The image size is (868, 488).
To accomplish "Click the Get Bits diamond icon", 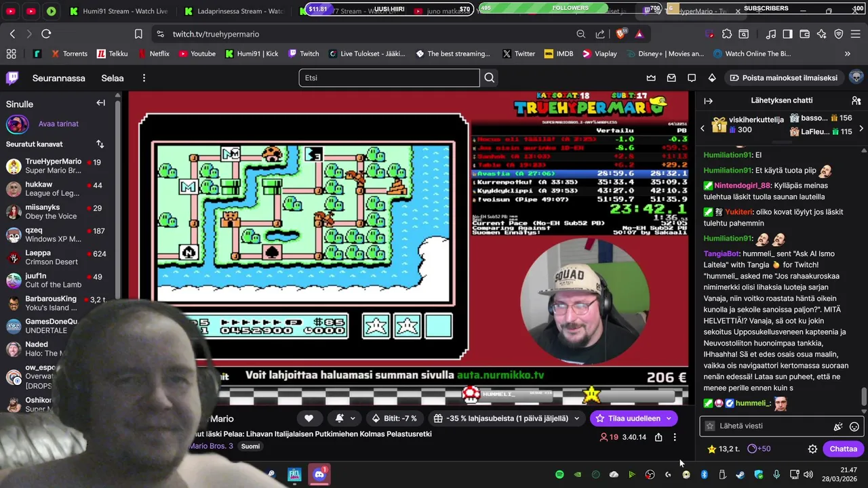I will (x=712, y=78).
